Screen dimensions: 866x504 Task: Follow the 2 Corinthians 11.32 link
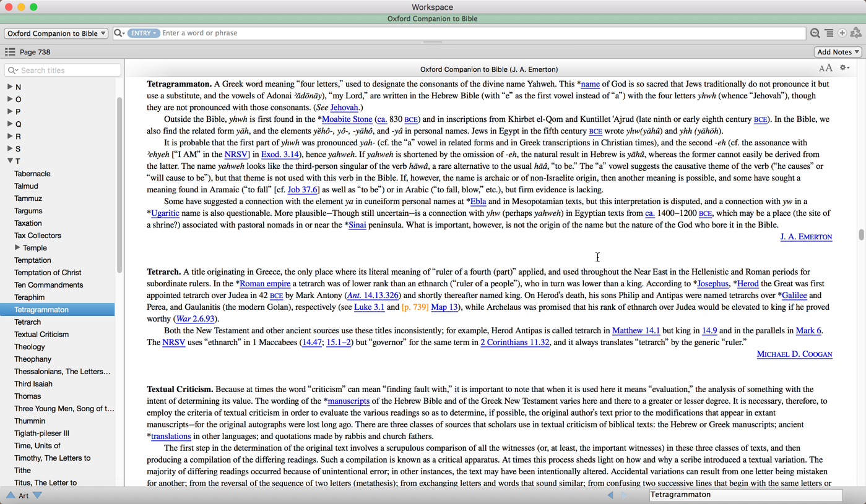[514, 343]
